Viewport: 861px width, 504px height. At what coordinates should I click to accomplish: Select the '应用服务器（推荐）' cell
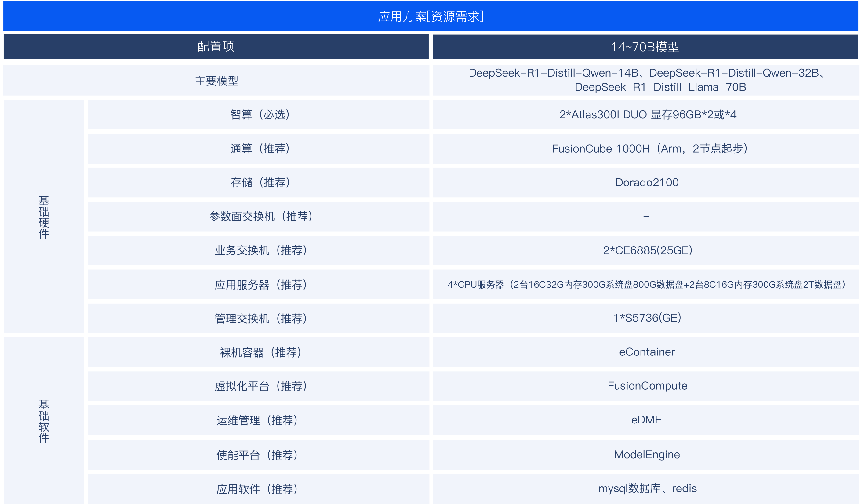pyautogui.click(x=259, y=284)
